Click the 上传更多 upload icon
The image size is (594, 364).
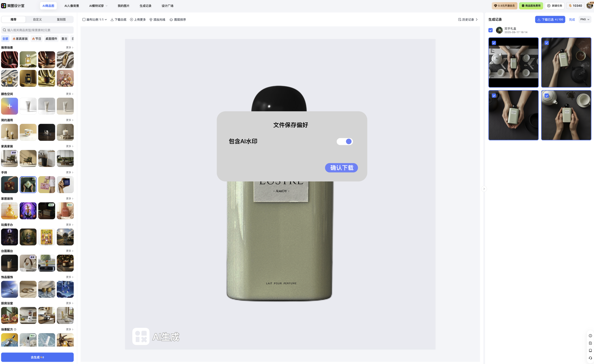pos(132,20)
